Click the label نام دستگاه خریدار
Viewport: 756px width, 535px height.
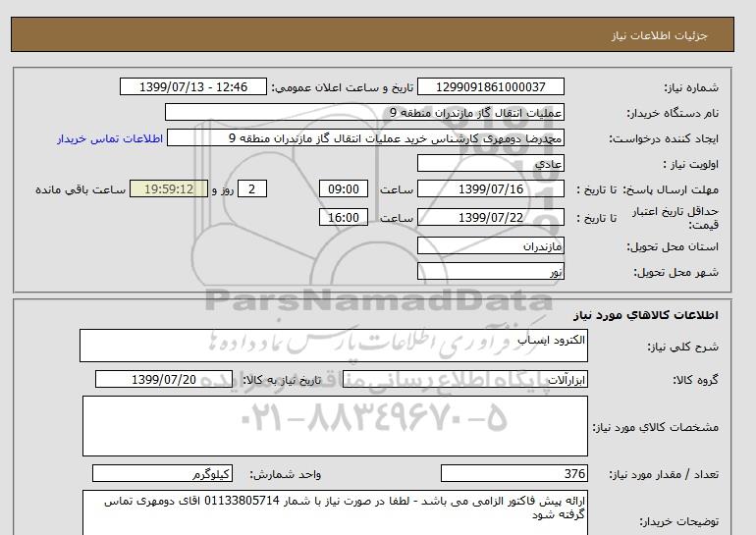(x=673, y=113)
